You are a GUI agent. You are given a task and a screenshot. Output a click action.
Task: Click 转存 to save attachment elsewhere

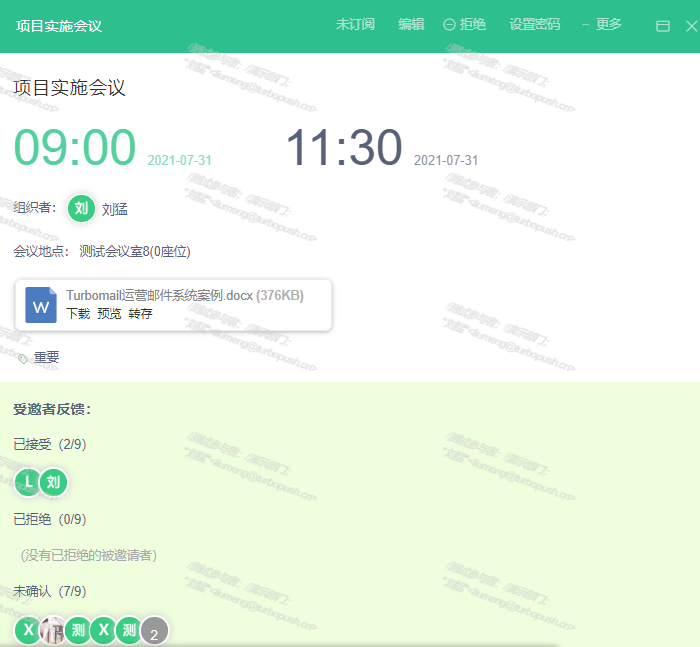tap(140, 314)
